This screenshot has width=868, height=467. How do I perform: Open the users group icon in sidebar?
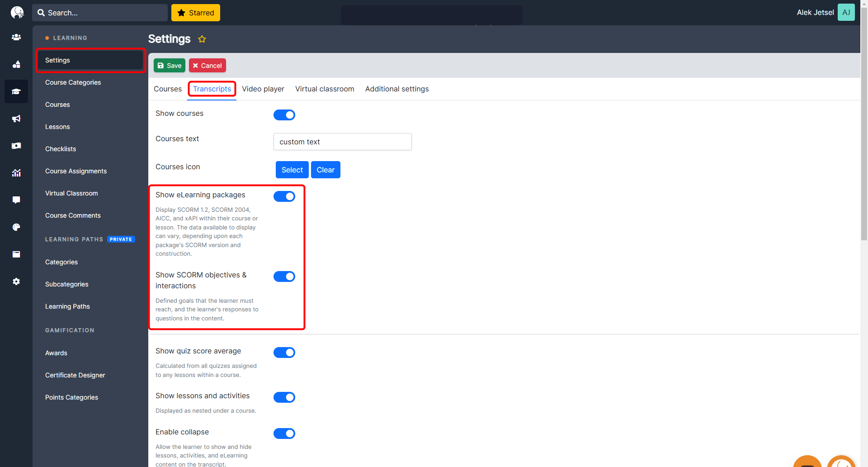[16, 37]
